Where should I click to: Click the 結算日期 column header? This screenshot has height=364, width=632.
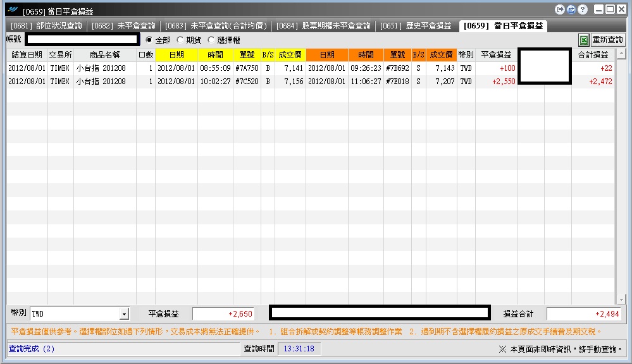click(27, 55)
